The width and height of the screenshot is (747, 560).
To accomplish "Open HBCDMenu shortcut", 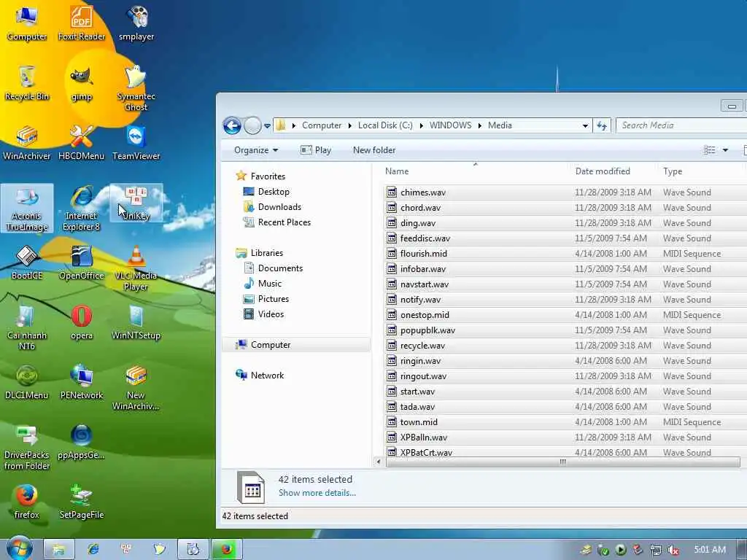I will (82, 142).
